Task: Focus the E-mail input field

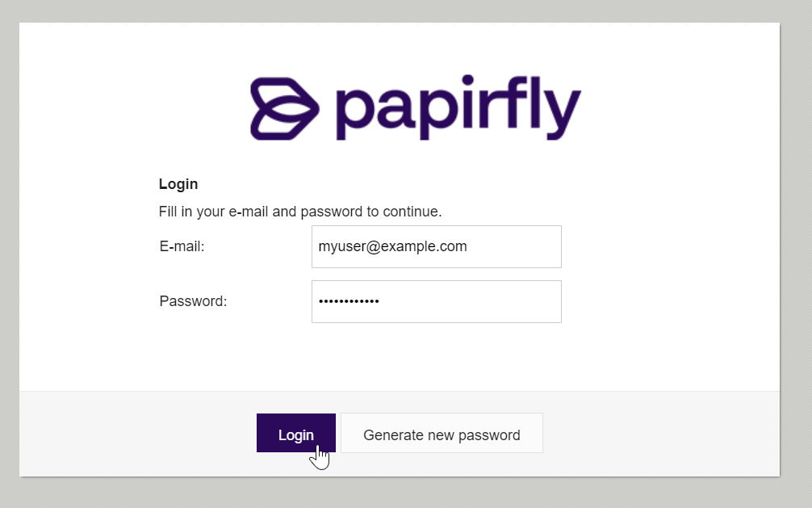Action: coord(437,247)
